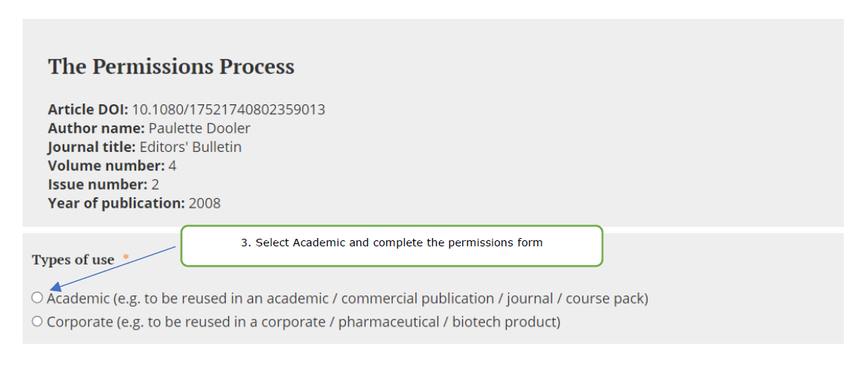Click the 'Author name:' label
This screenshot has height=368, width=868.
tap(96, 128)
